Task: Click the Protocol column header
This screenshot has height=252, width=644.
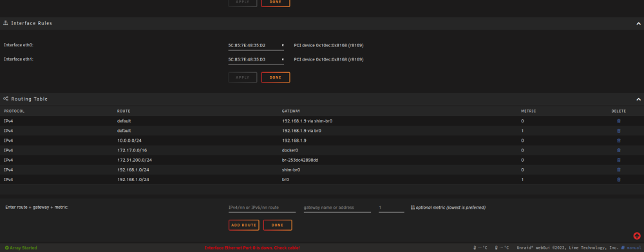Action: [14, 111]
